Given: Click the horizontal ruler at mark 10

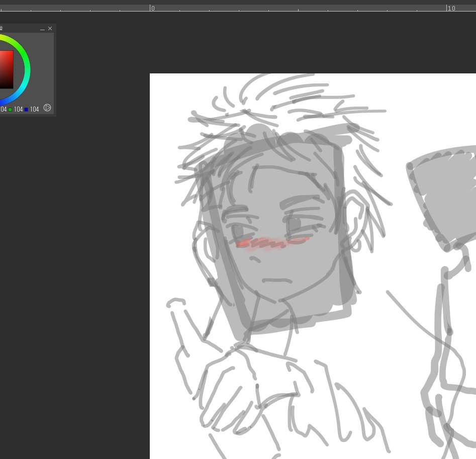Looking at the screenshot, I should [x=451, y=8].
